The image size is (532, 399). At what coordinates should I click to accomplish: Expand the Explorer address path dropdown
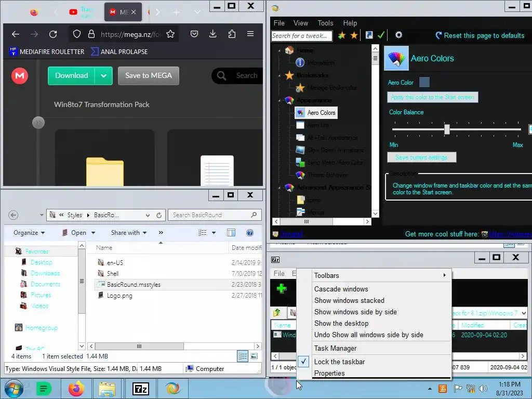tap(148, 215)
